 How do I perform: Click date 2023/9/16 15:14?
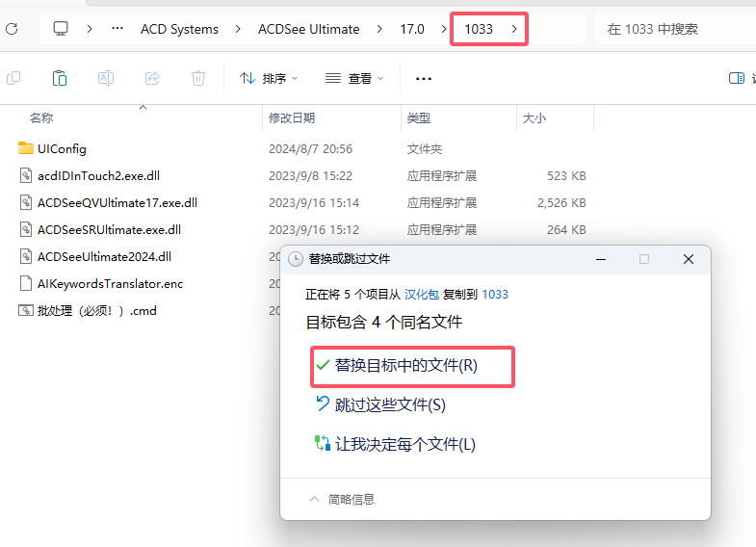[314, 203]
